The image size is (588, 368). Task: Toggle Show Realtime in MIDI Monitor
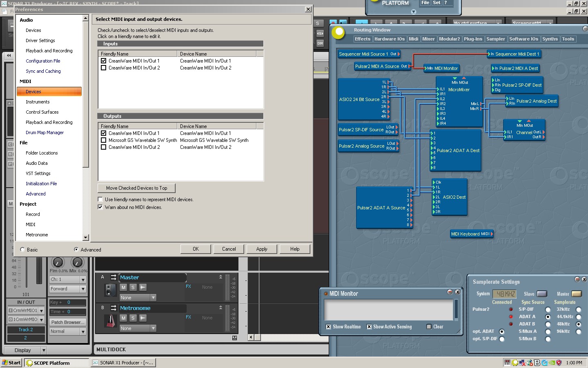[328, 327]
